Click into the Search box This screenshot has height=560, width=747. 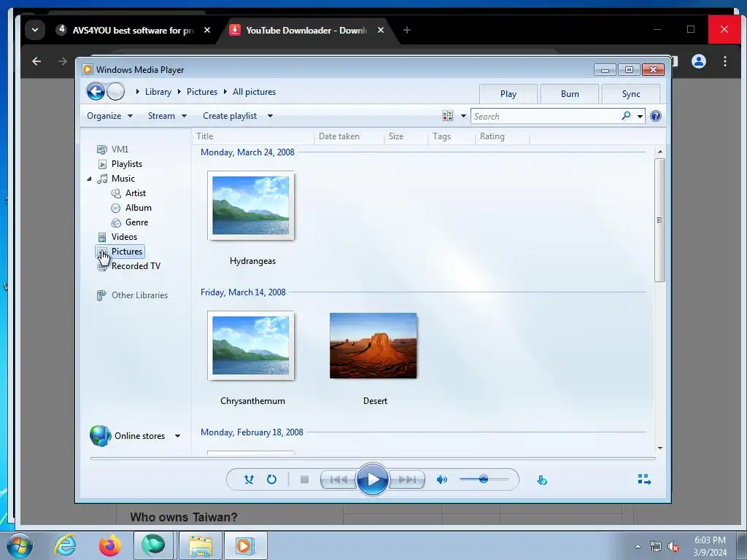coord(546,116)
